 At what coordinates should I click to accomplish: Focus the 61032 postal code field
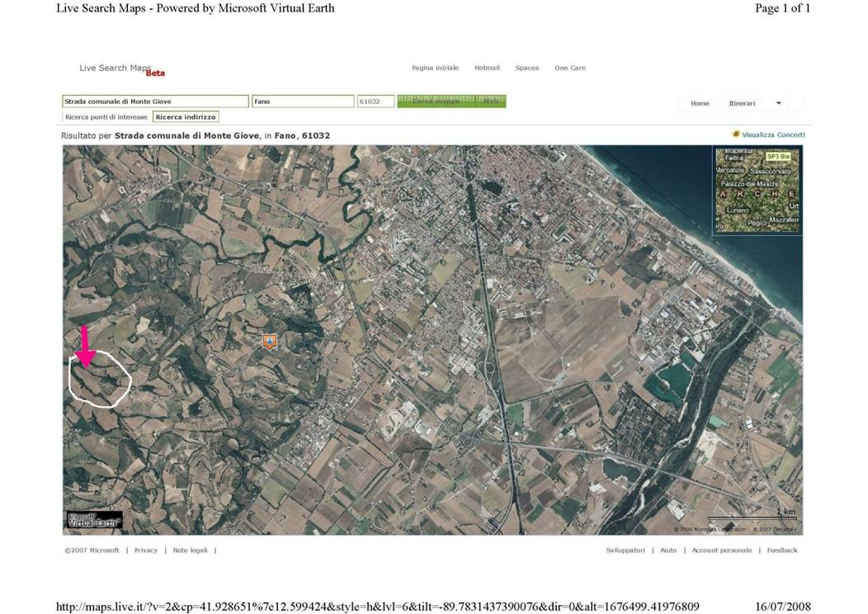(376, 102)
